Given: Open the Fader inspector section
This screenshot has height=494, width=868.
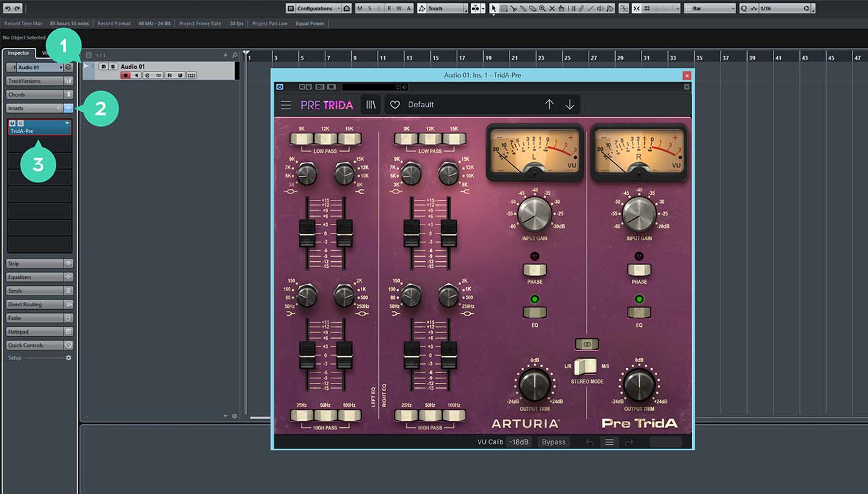Looking at the screenshot, I should (39, 318).
